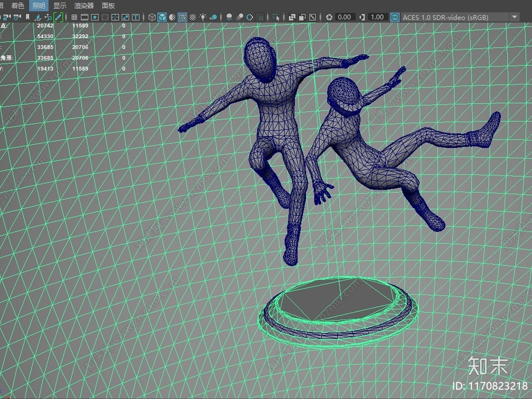Open Camera Attributes icon

tap(17, 17)
